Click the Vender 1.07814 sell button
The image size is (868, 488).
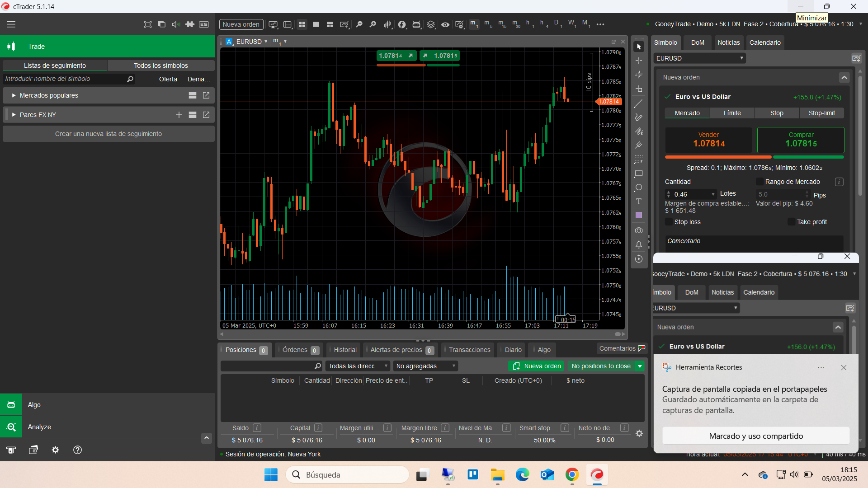tap(708, 140)
